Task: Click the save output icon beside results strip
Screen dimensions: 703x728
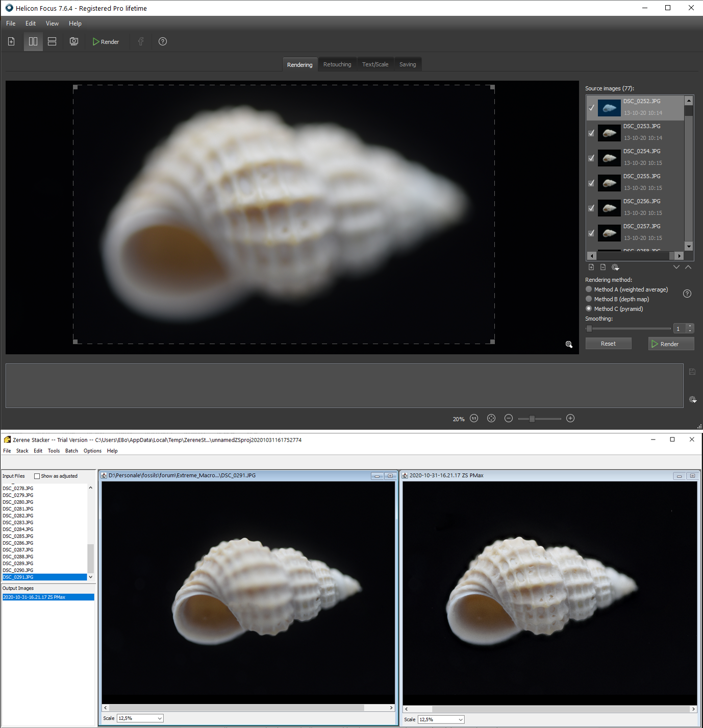Action: pos(692,372)
